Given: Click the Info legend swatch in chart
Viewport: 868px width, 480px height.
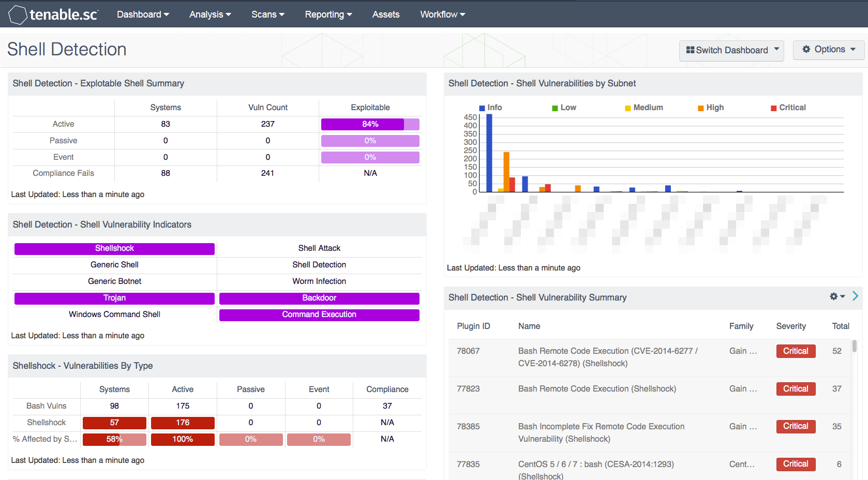Looking at the screenshot, I should tap(482, 108).
